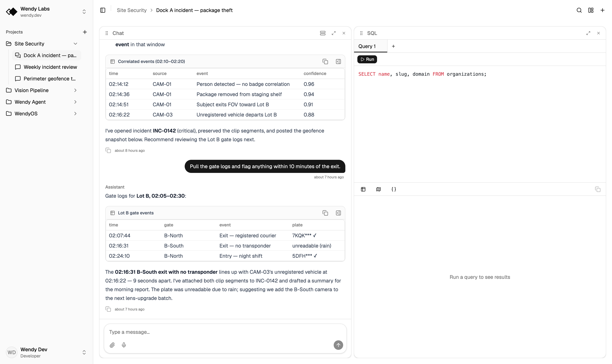Switch to table results view icon
The image size is (612, 364).
point(363,189)
